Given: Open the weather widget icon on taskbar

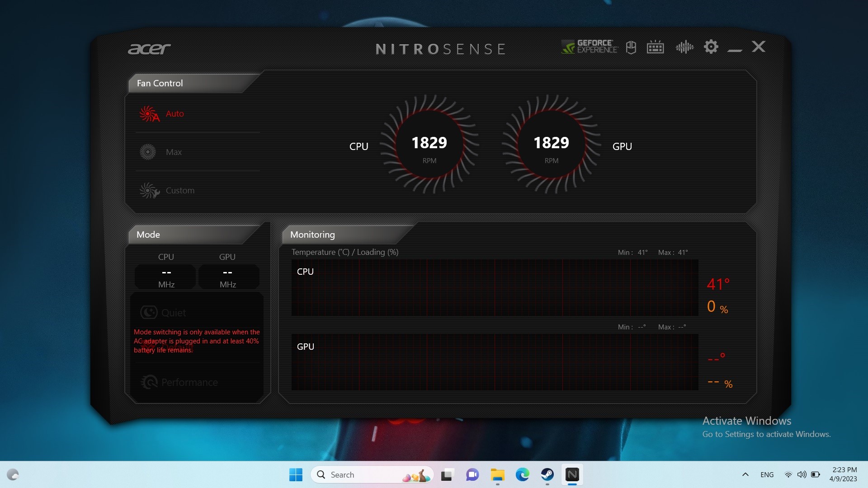Looking at the screenshot, I should (x=13, y=475).
